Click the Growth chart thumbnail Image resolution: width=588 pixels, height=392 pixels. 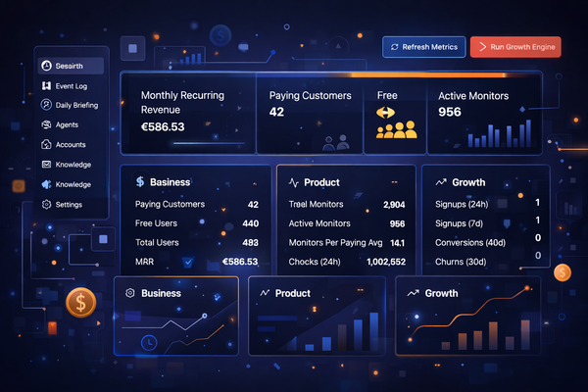[468, 317]
